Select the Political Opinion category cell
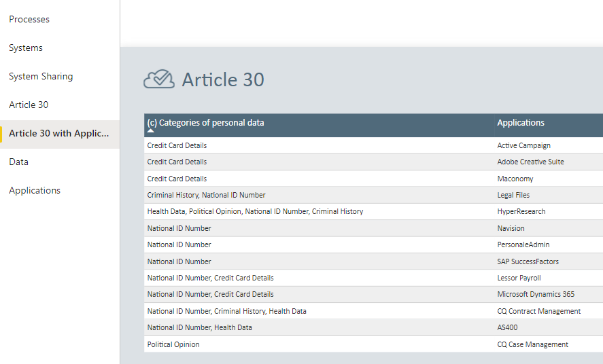 point(173,344)
